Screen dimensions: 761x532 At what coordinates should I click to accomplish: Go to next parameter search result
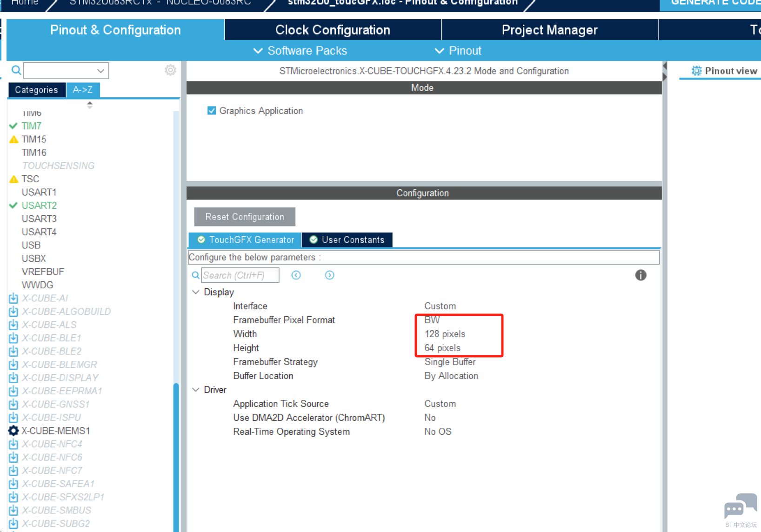(329, 275)
